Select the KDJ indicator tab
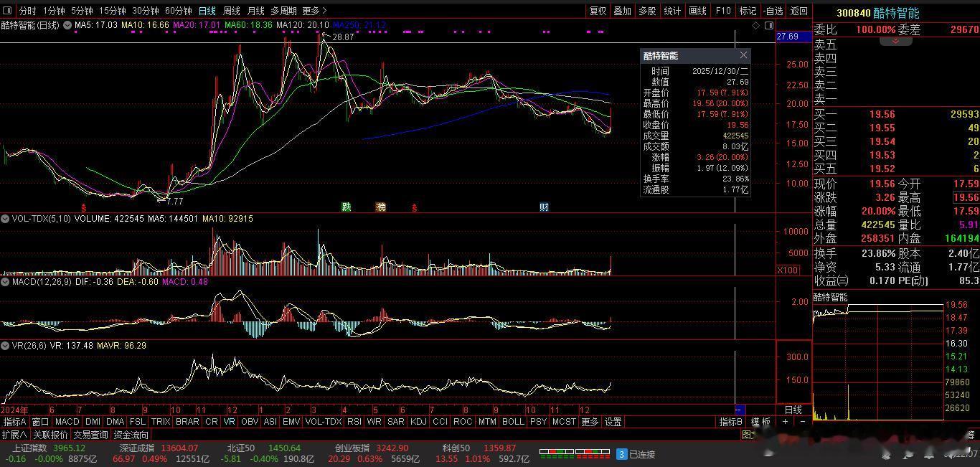The width and height of the screenshot is (980, 467). [418, 422]
